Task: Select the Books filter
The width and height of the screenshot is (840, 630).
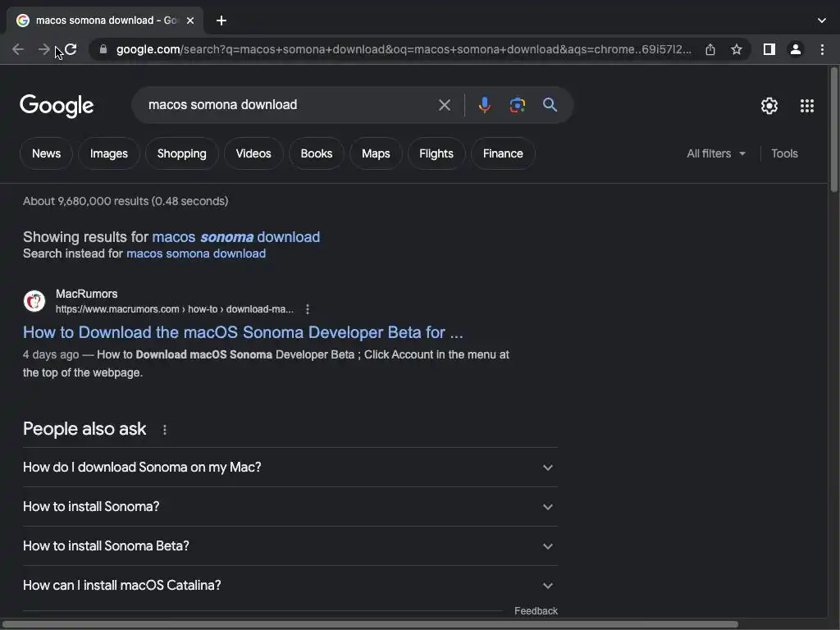Action: (316, 153)
